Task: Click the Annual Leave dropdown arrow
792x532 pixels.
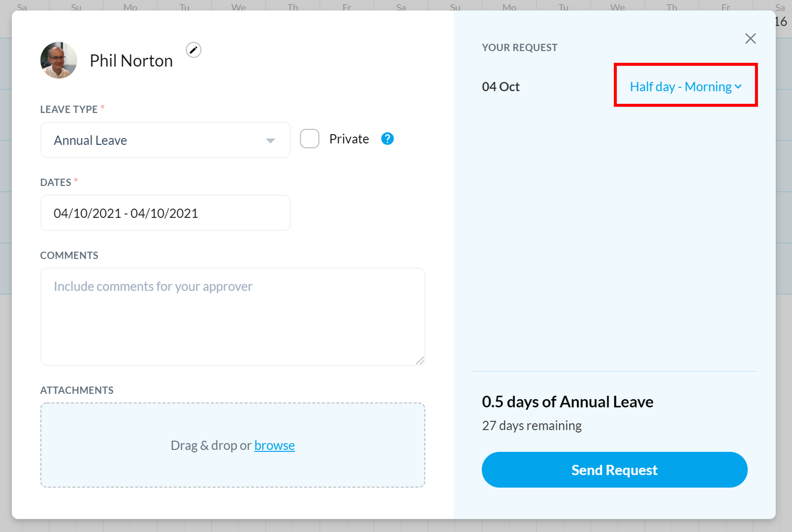Action: click(270, 140)
